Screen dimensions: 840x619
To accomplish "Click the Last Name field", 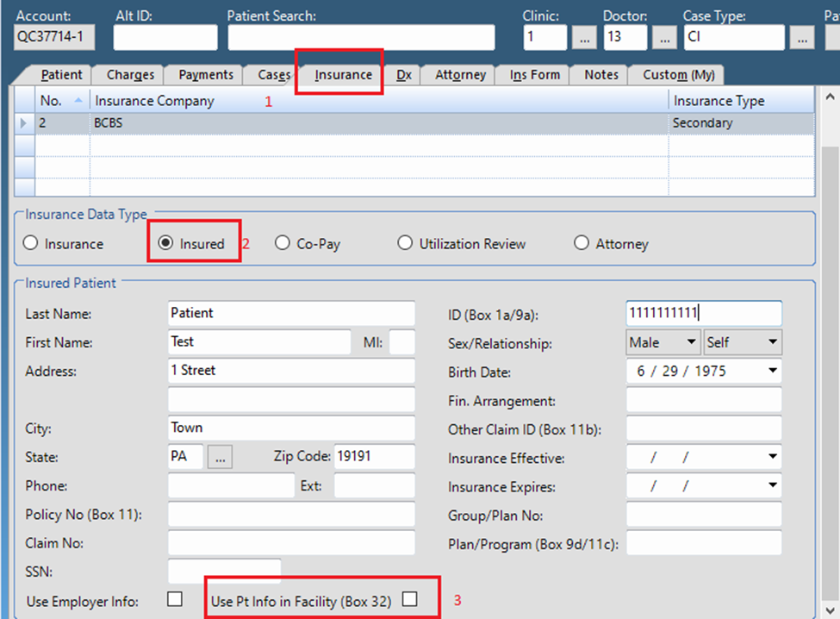I will 291,313.
